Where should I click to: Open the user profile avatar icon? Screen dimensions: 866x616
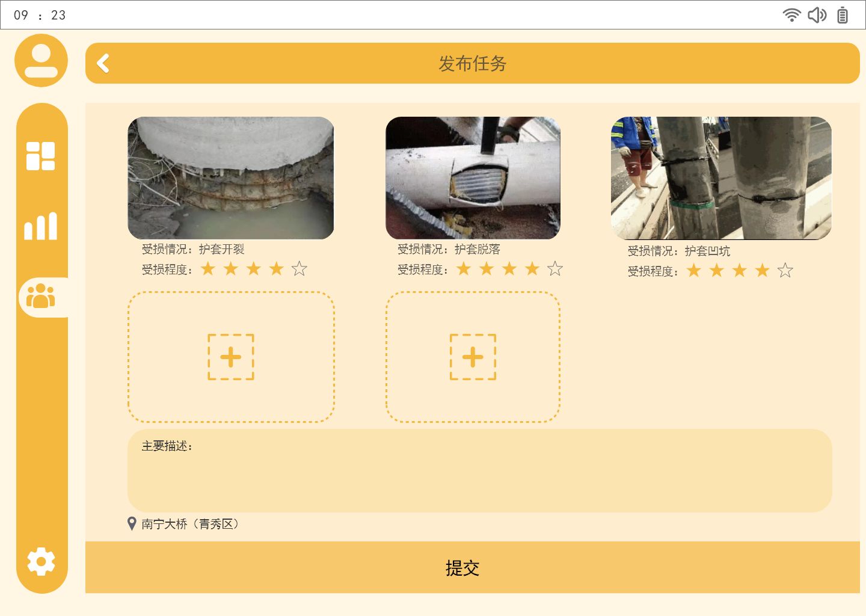click(41, 61)
